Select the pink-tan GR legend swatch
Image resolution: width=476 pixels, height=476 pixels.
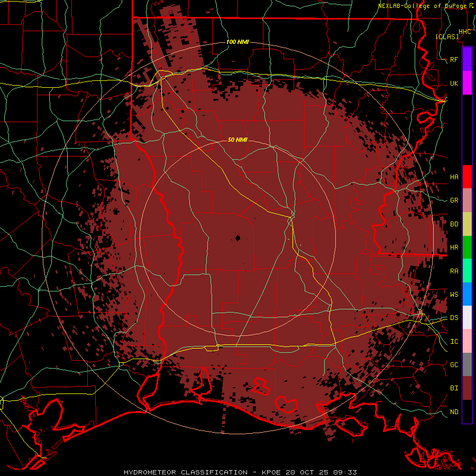click(467, 200)
